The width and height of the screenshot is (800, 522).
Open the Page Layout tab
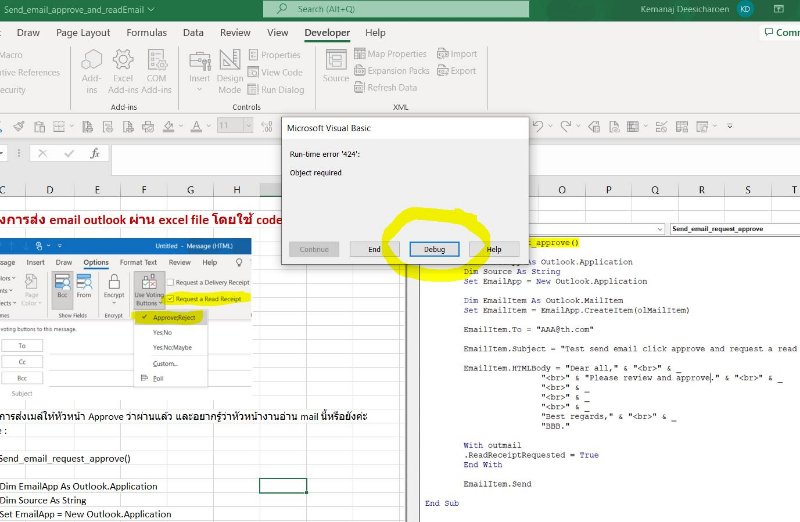point(83,32)
